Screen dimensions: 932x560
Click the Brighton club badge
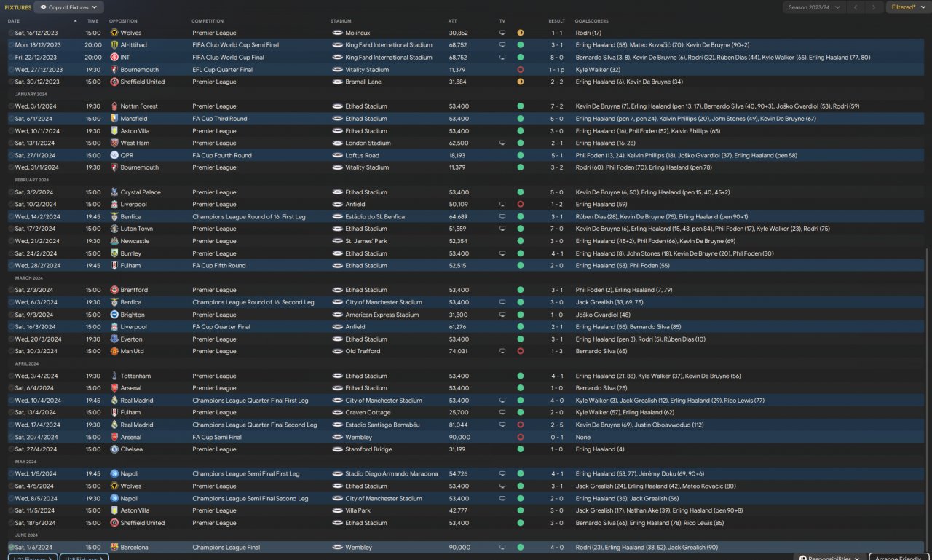pos(114,315)
